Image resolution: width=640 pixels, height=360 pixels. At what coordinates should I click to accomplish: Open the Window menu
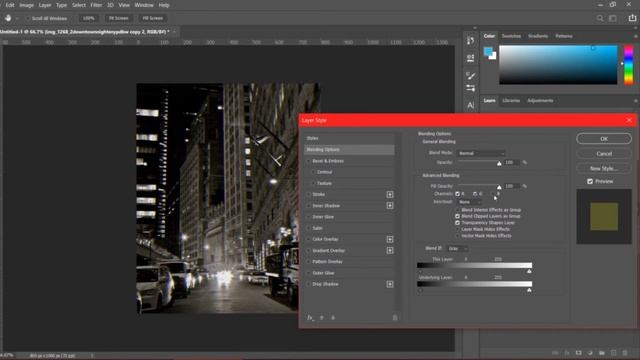point(144,5)
